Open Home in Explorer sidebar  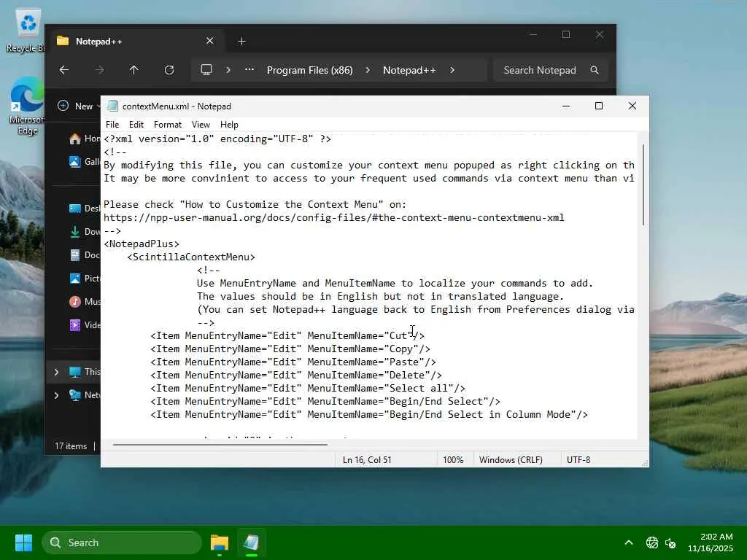coord(85,139)
